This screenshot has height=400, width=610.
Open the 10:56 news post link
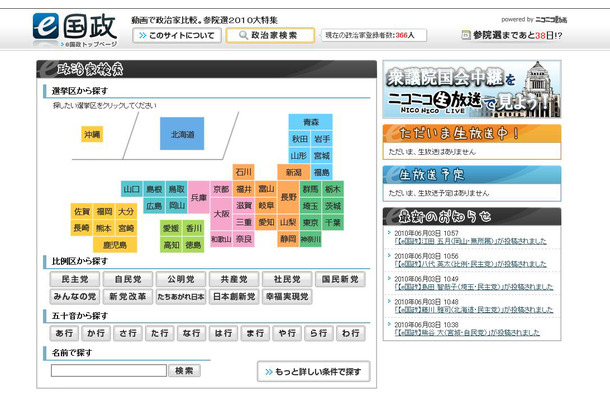470,264
